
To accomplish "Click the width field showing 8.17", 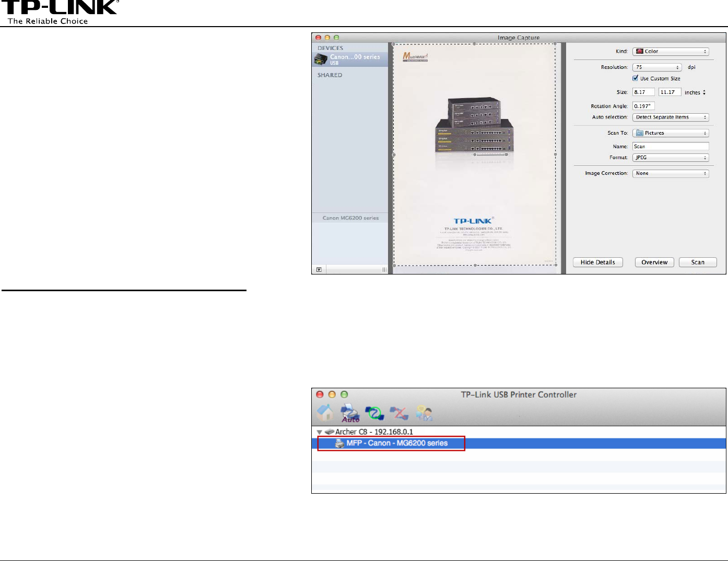I will click(643, 92).
